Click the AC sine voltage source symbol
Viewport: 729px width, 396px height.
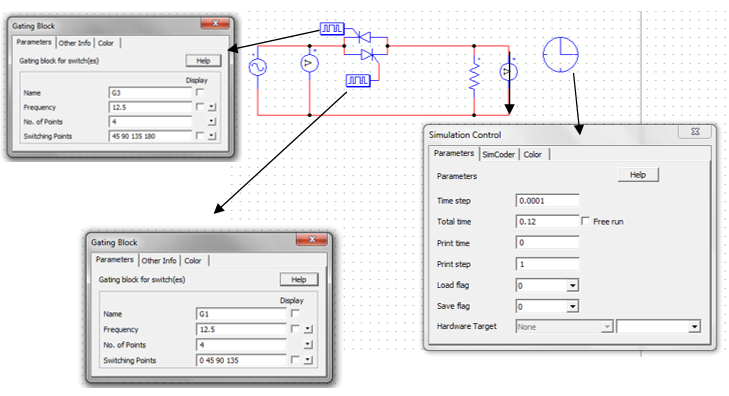258,67
